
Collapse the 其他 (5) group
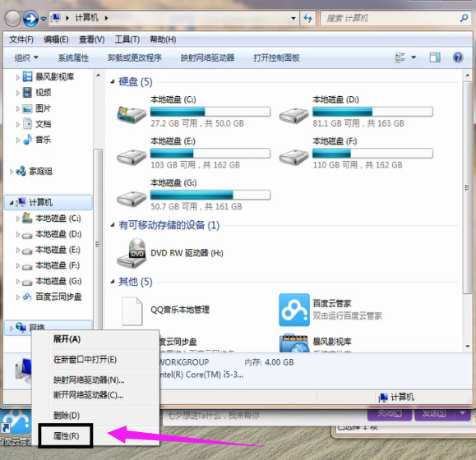pos(113,282)
